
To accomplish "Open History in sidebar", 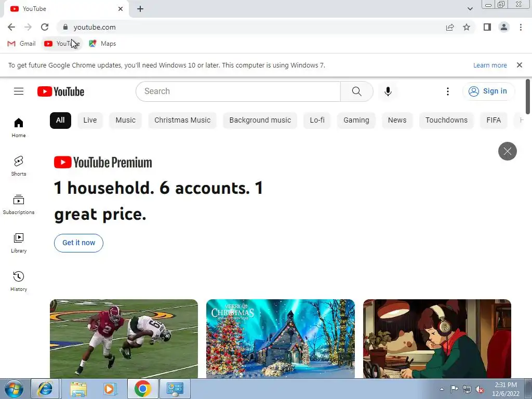I will coord(19,281).
